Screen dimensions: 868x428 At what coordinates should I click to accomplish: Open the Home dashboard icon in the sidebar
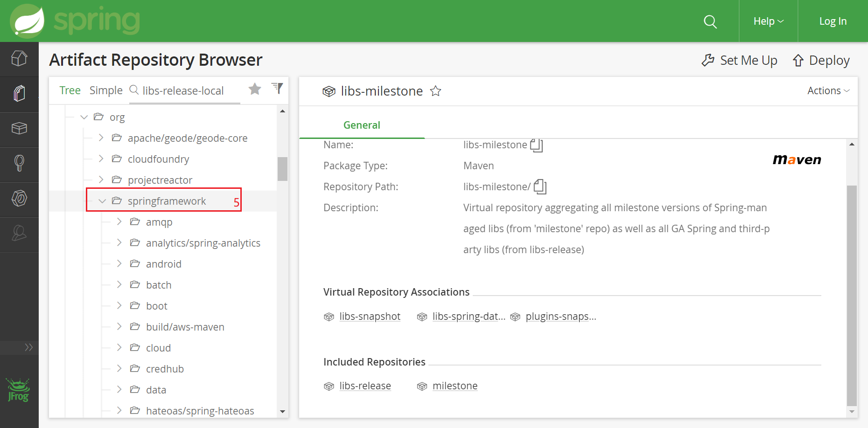pyautogui.click(x=19, y=59)
